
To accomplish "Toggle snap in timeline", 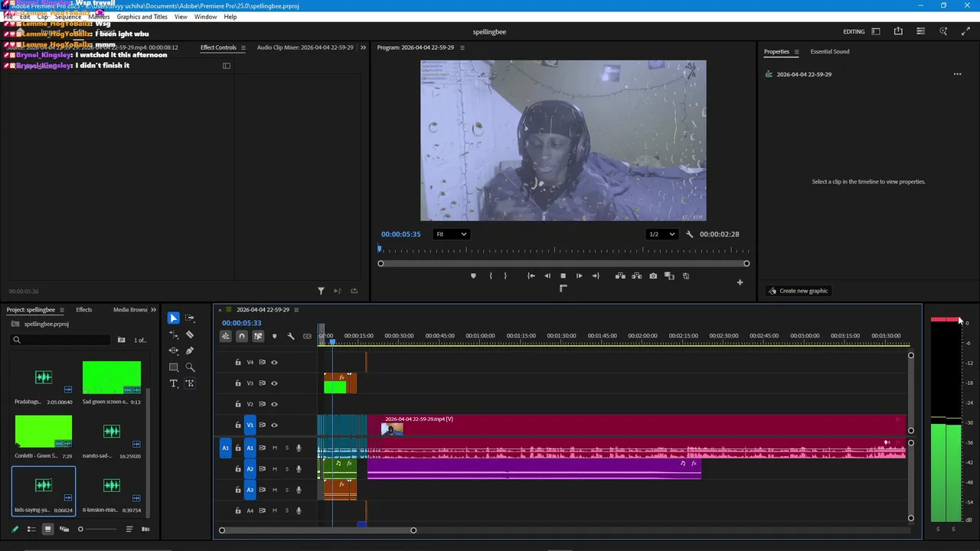I will [242, 336].
